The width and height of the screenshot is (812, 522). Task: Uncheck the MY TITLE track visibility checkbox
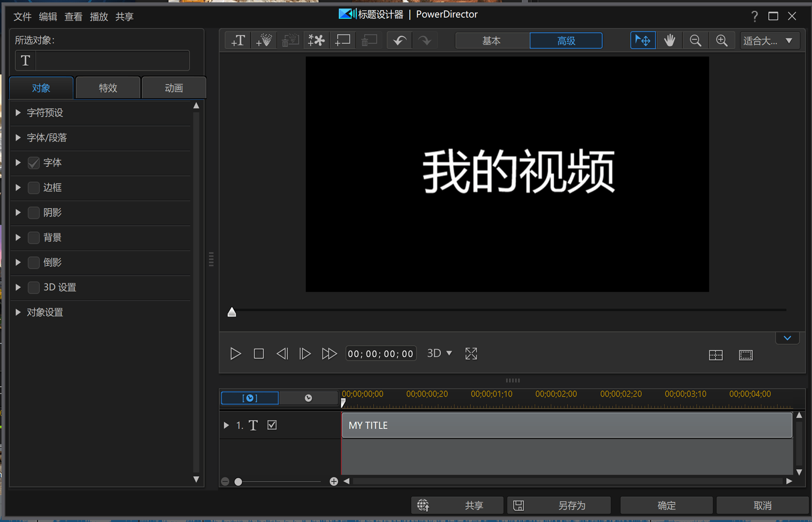point(272,425)
